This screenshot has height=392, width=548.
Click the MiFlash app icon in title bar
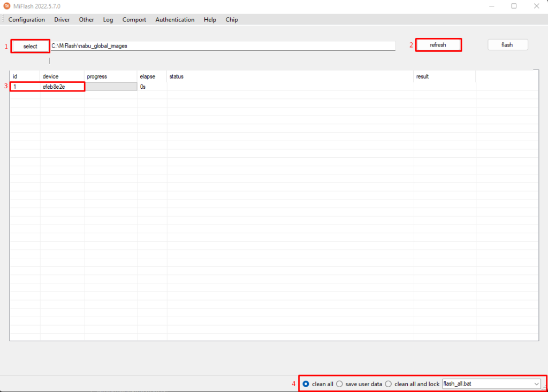click(6, 6)
